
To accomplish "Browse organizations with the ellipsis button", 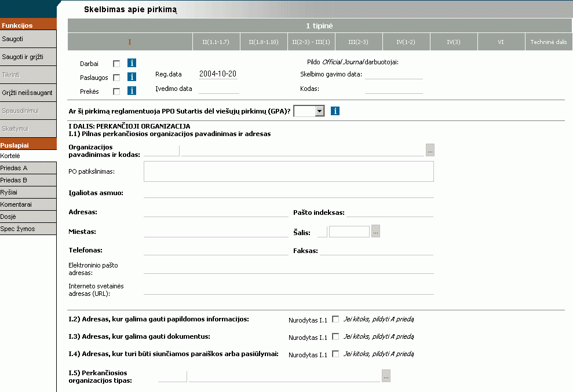I will pos(430,150).
